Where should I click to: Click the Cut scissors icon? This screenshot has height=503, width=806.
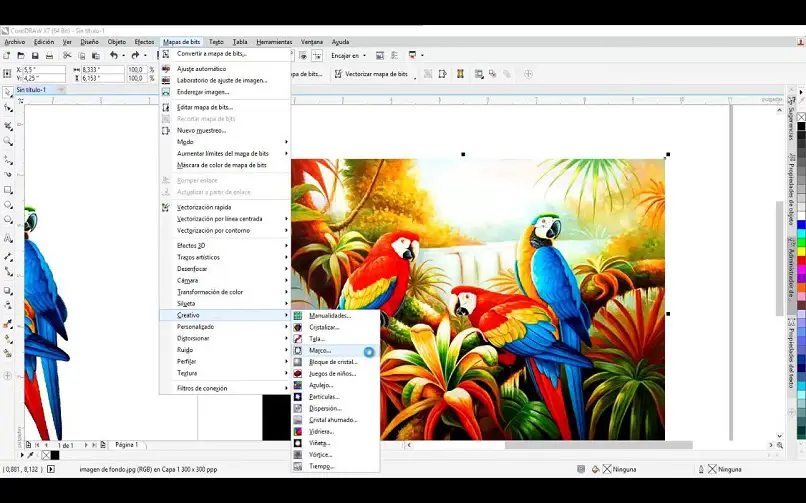click(67, 55)
